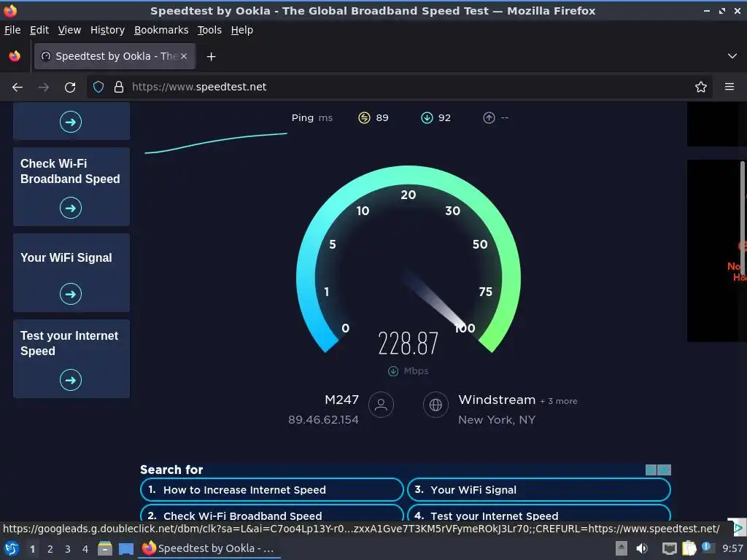Open the tracking protection shield icon
Viewport: 747px width, 560px height.
(98, 87)
